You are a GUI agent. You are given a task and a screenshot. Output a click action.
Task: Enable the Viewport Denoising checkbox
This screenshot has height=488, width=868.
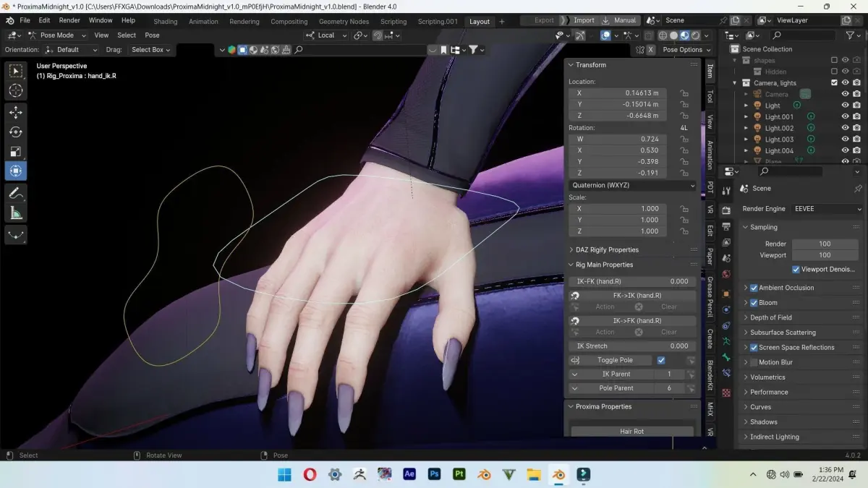[x=796, y=270]
